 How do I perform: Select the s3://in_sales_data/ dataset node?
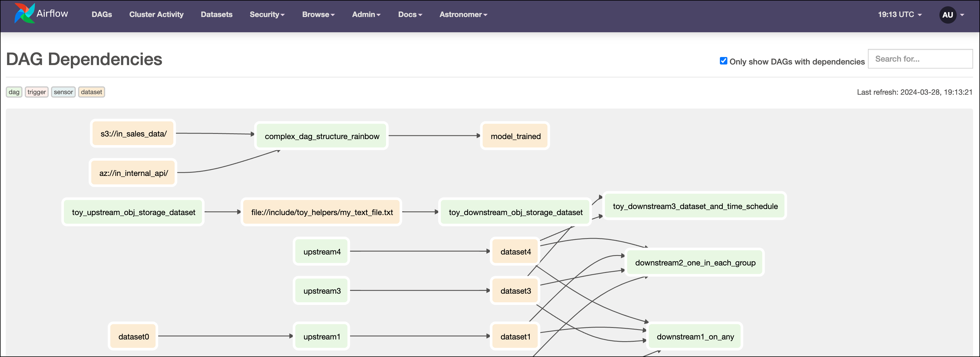pos(133,134)
